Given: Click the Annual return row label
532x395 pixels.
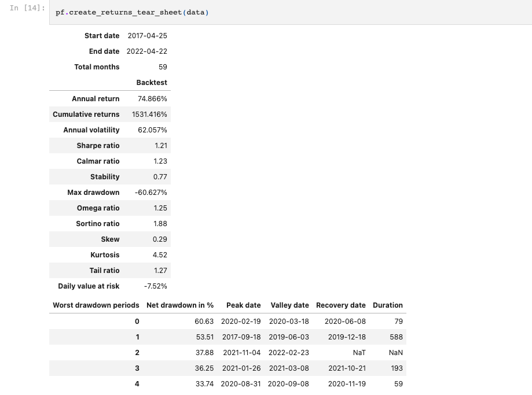Looking at the screenshot, I should (96, 99).
